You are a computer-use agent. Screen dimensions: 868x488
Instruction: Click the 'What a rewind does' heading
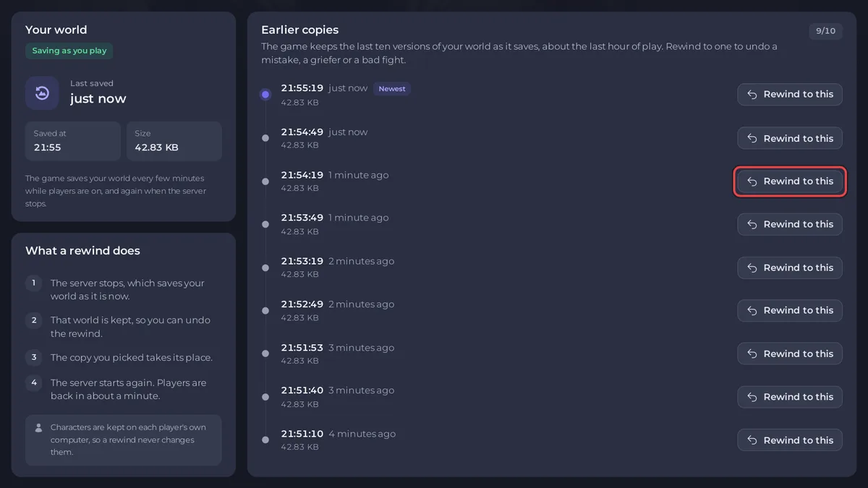[82, 251]
